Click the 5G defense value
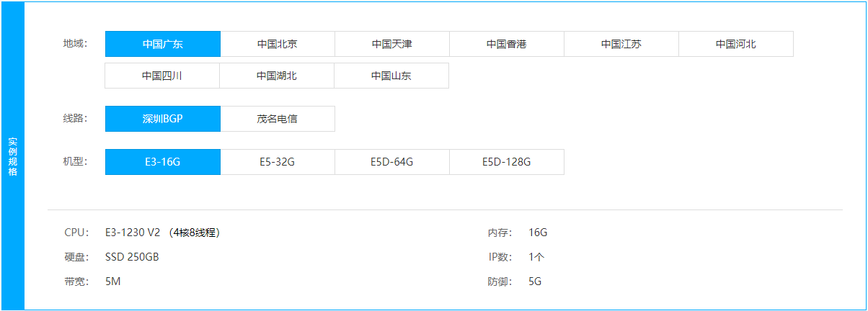868x311 pixels. 535,281
